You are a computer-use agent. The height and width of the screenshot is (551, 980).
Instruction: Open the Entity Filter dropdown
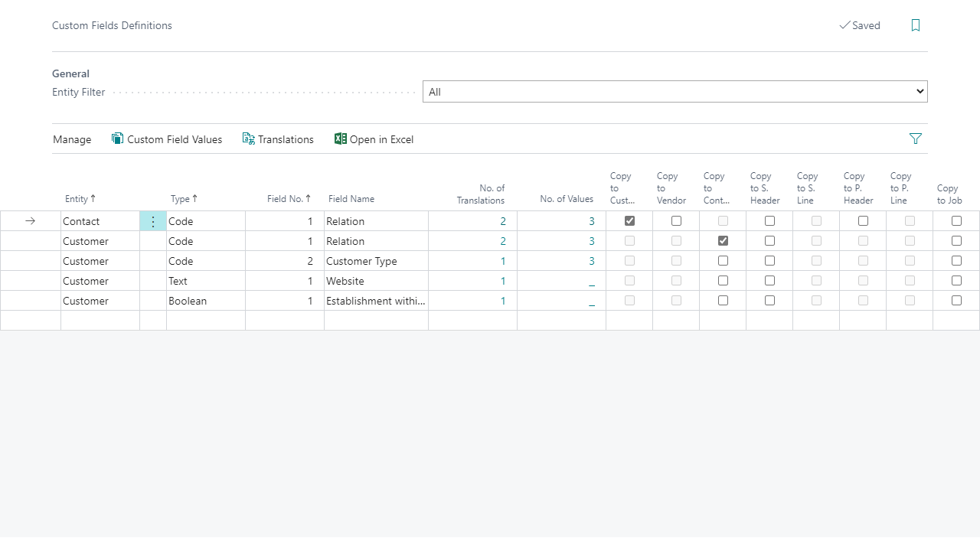click(675, 92)
